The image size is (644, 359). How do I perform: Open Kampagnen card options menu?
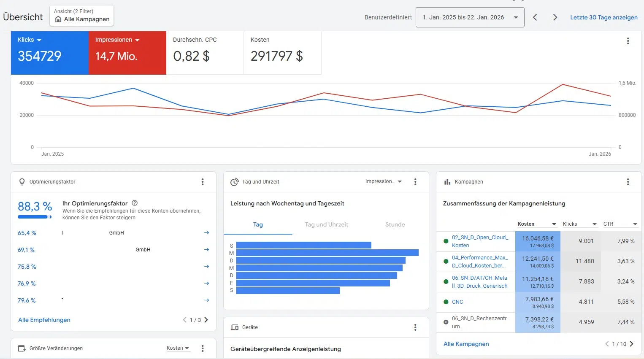pos(628,182)
